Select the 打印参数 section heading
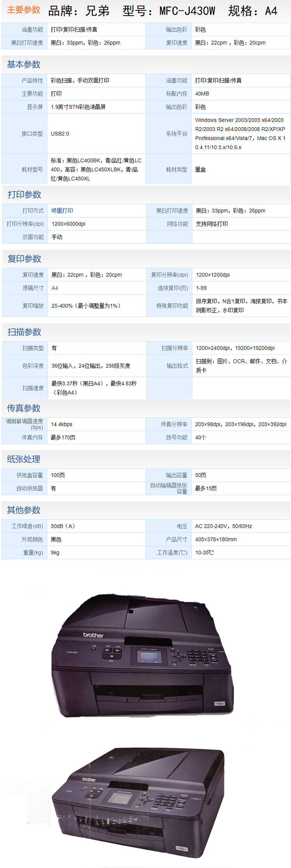The image size is (291, 868). click(x=24, y=195)
